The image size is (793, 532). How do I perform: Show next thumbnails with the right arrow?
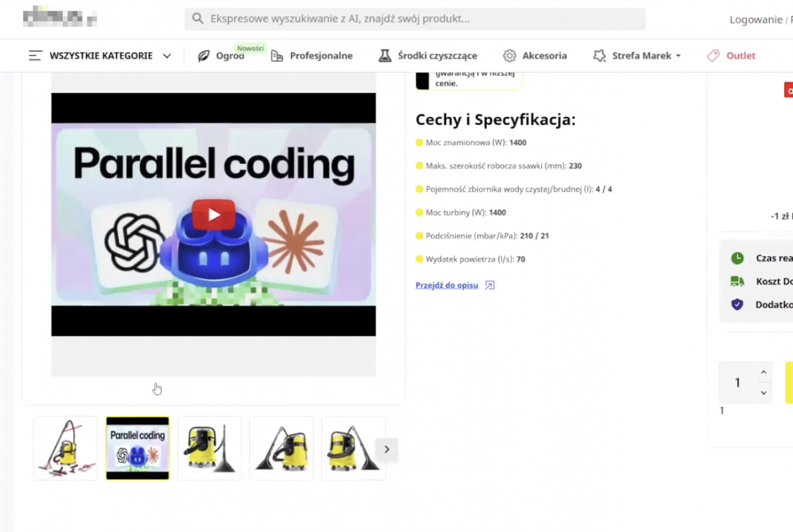[387, 449]
